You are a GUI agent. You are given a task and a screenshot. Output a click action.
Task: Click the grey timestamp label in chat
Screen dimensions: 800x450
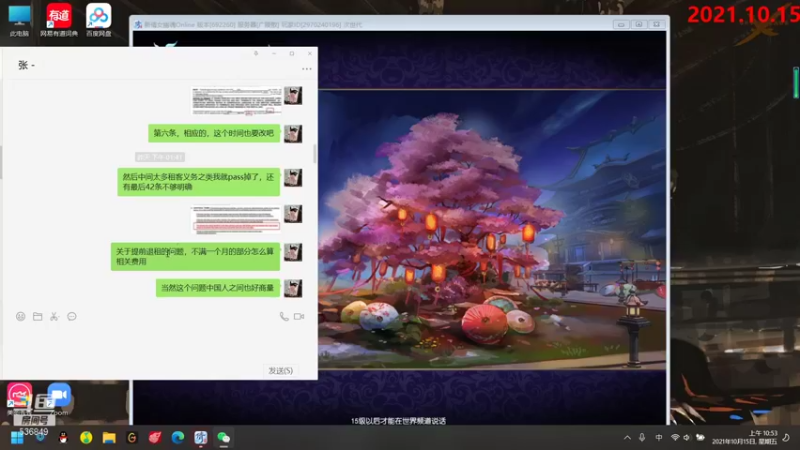(x=160, y=157)
